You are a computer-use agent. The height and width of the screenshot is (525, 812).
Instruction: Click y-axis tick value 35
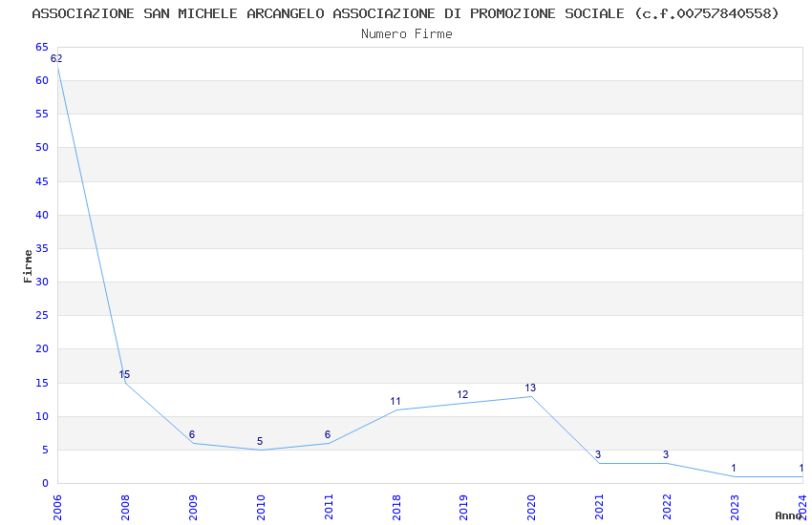pos(42,249)
